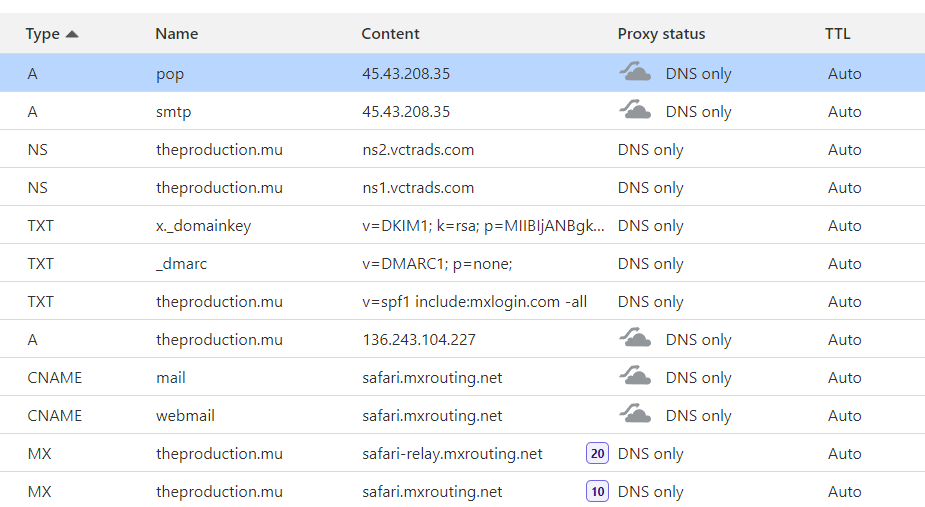Click the Content column header

390,34
